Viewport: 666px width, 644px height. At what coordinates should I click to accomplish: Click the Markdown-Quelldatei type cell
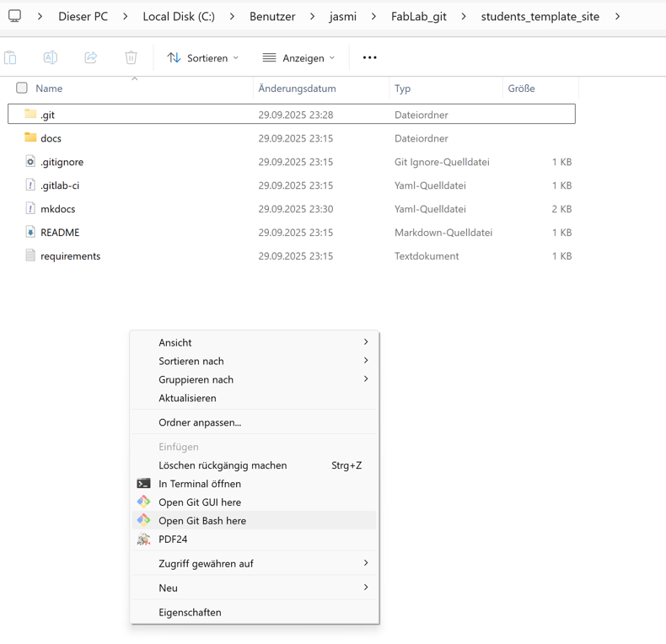443,233
